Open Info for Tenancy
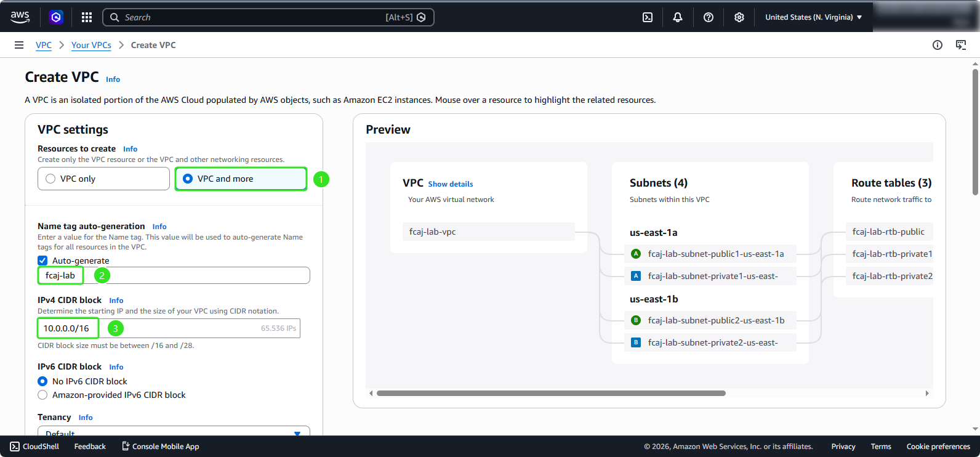This screenshot has width=980, height=457. 86,418
